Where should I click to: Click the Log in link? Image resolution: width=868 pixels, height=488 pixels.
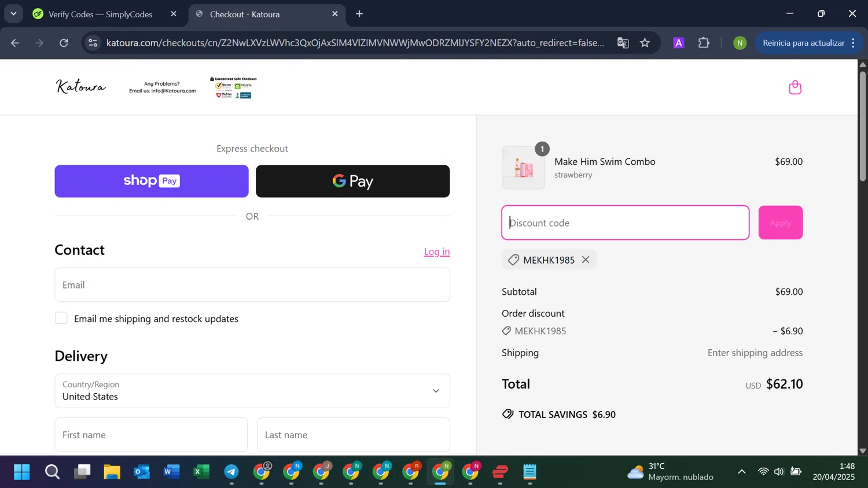[437, 252]
